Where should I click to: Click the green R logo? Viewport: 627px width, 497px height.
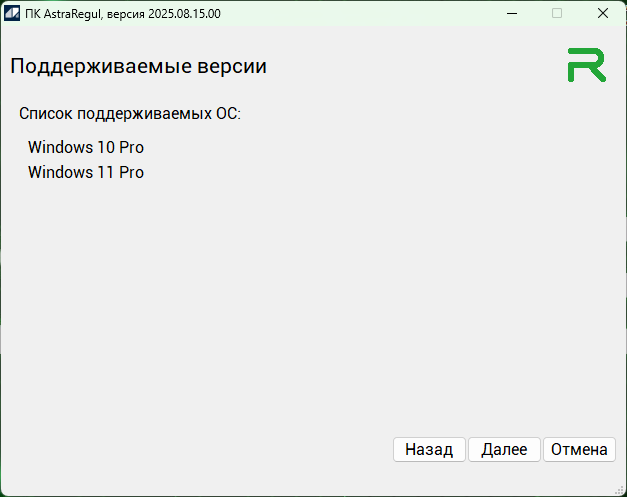pos(586,65)
